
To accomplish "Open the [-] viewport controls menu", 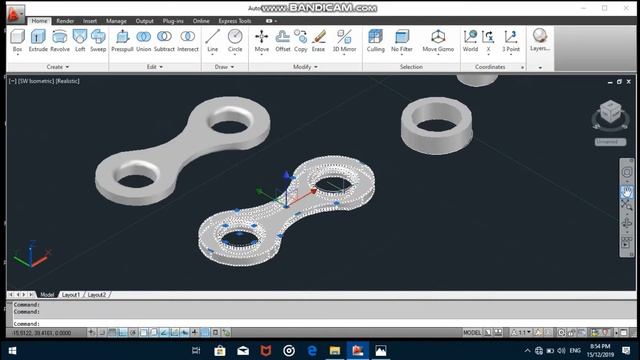I will 13,81.
